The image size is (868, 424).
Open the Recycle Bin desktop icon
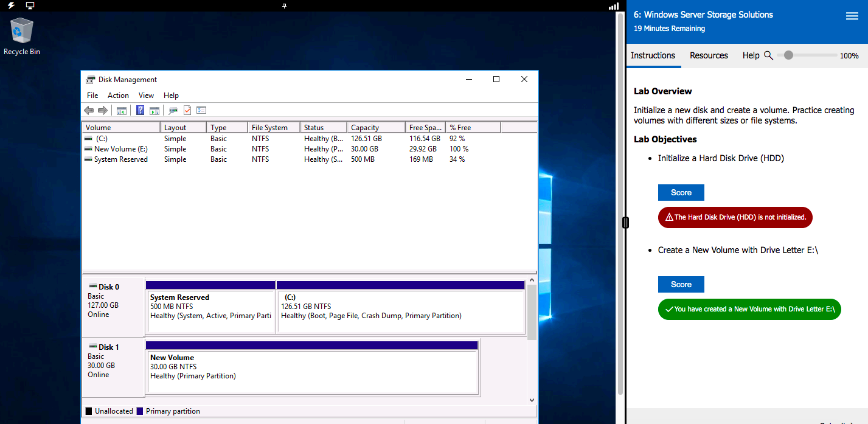(x=22, y=32)
